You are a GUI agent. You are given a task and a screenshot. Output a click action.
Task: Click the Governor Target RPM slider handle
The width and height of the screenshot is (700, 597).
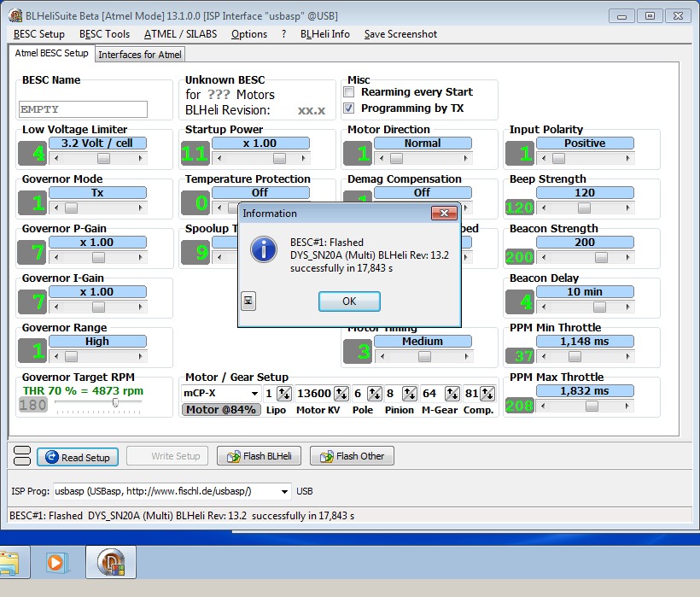[115, 403]
